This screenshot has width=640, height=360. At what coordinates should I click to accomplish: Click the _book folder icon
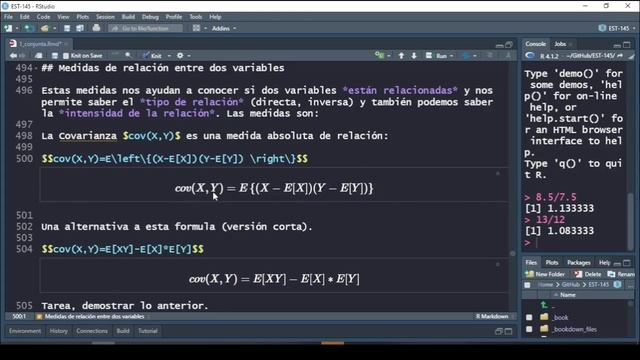(x=544, y=317)
